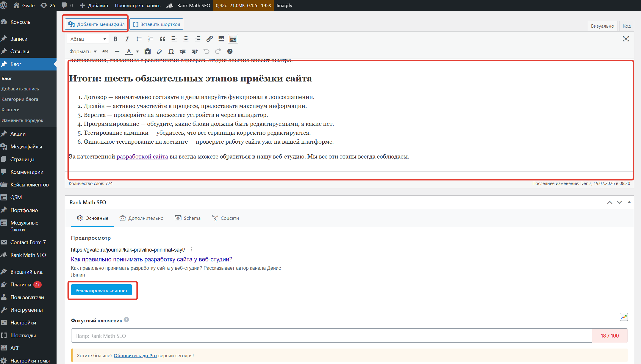Click the insert link icon

pyautogui.click(x=210, y=39)
